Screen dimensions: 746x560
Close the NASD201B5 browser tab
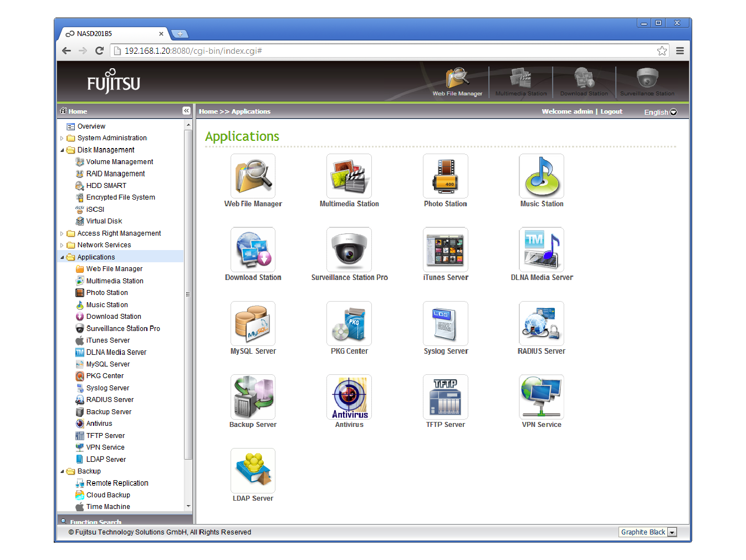click(161, 34)
